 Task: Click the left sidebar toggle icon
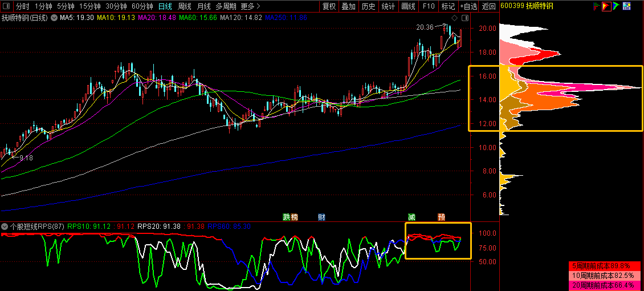click(x=6, y=7)
